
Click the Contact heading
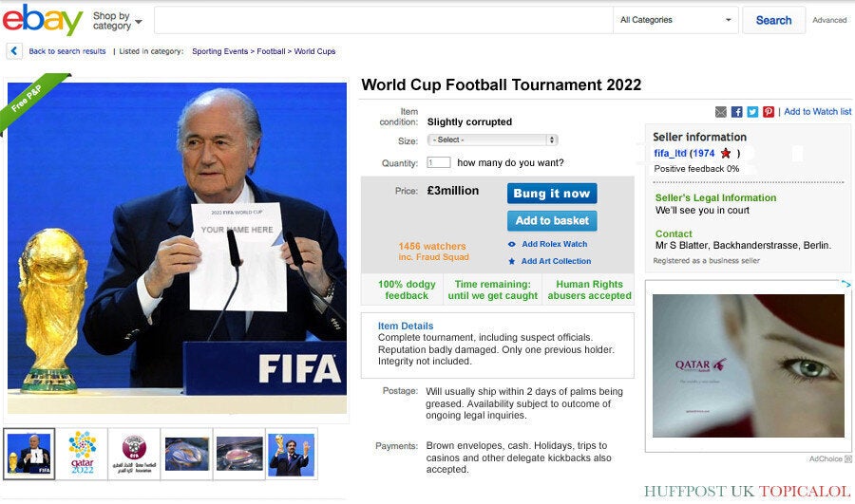pyautogui.click(x=674, y=233)
